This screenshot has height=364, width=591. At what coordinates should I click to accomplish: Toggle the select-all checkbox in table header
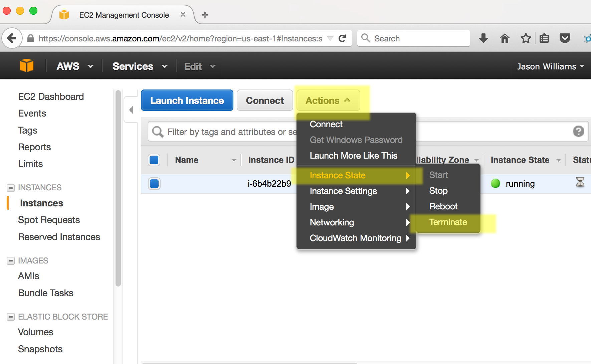click(154, 160)
